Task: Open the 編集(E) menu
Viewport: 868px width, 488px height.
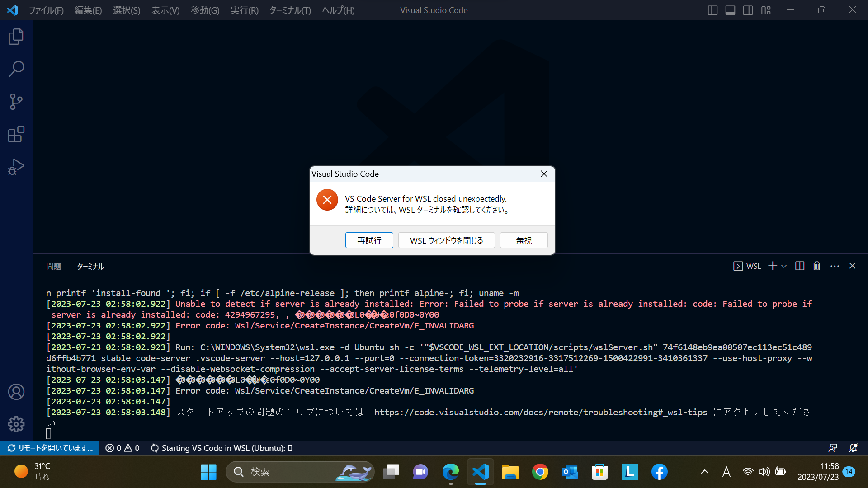Action: [88, 10]
